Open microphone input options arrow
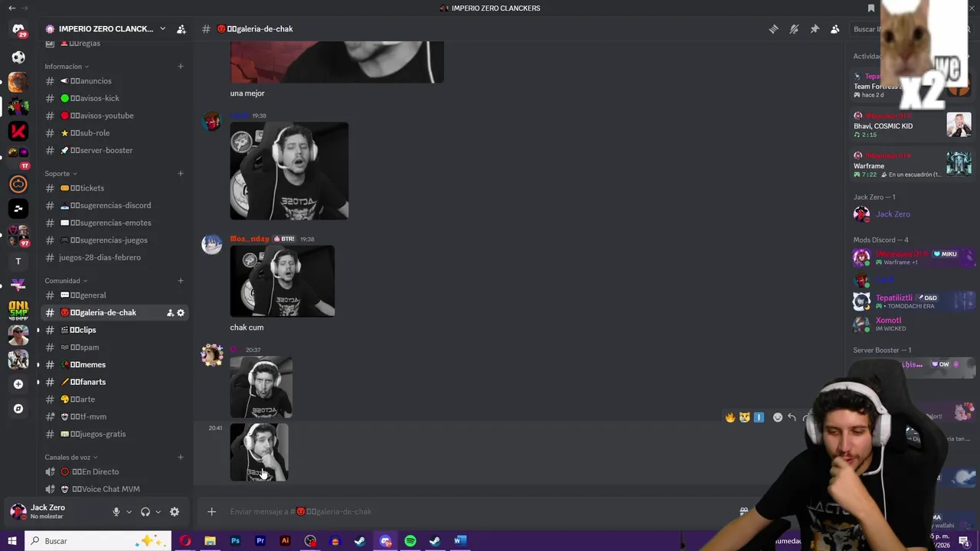980x551 pixels. click(x=129, y=512)
